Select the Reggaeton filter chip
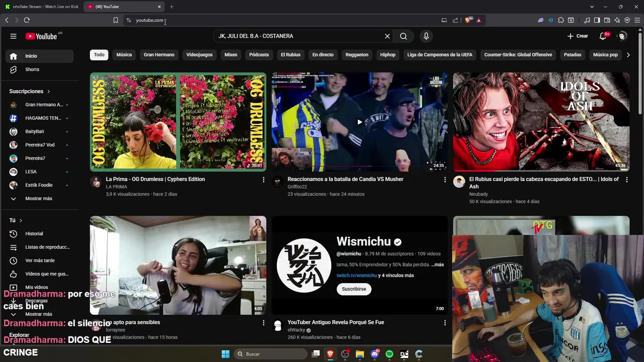Viewport: 644px width, 362px height. (x=357, y=55)
